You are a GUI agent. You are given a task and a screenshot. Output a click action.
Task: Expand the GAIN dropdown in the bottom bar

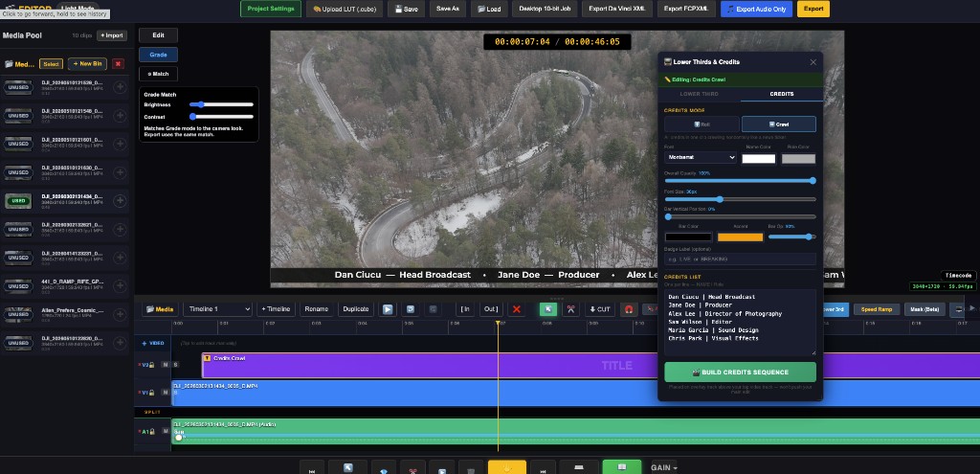pyautogui.click(x=664, y=467)
